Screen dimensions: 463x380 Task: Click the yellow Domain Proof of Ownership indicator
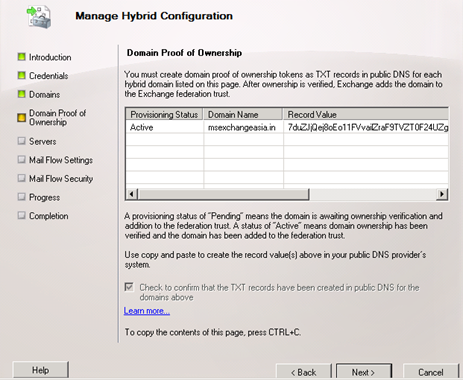click(22, 118)
